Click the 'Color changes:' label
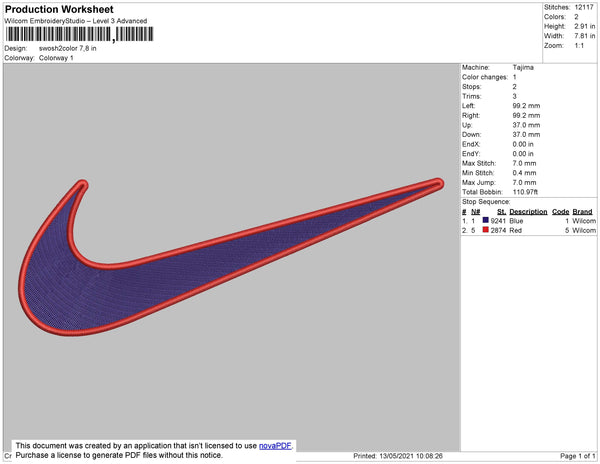 click(485, 77)
